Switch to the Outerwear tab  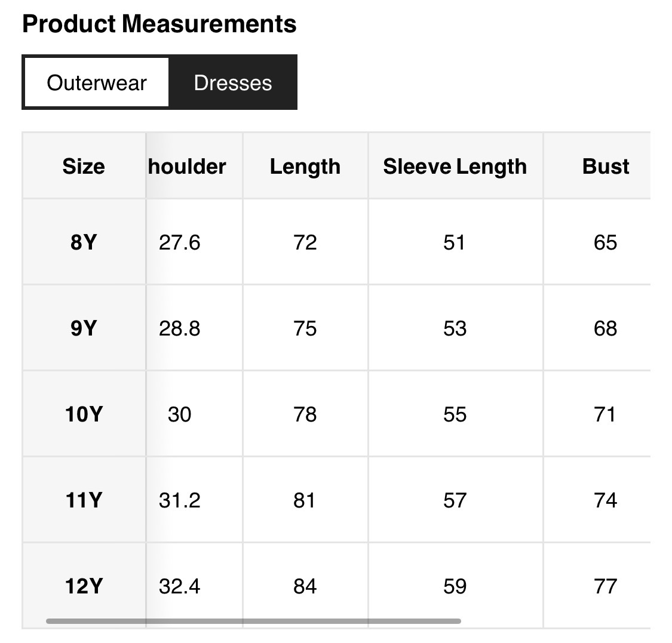(x=96, y=82)
